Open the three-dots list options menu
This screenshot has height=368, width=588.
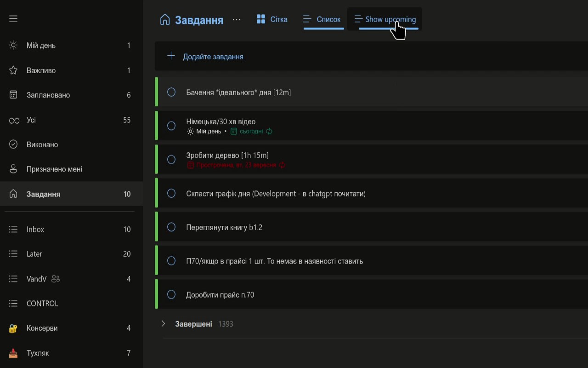237,20
